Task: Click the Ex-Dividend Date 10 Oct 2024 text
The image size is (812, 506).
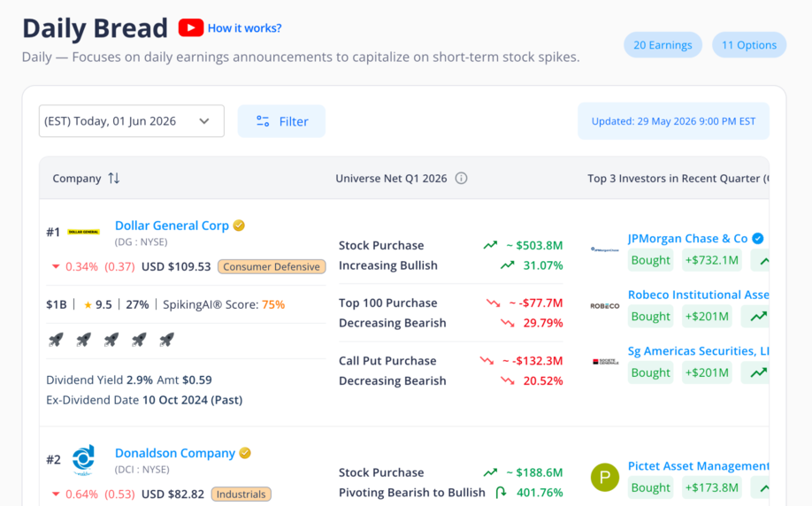Action: click(144, 400)
